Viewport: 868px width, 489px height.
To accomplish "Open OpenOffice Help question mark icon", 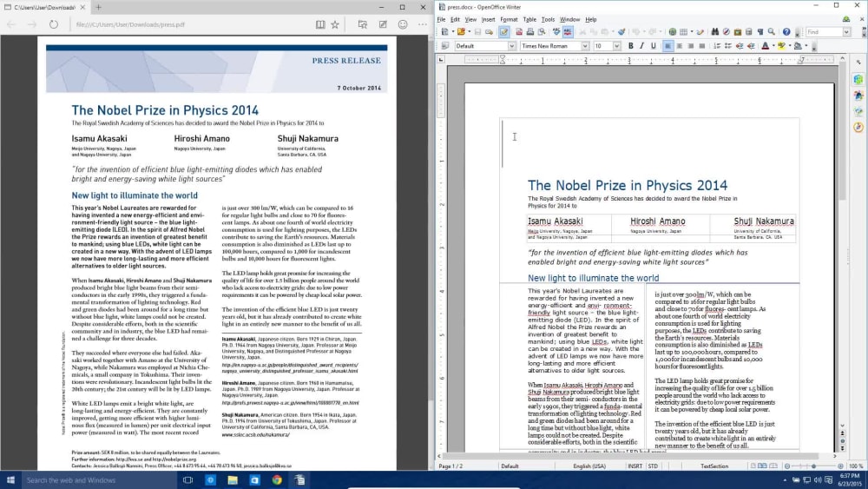I will pyautogui.click(x=786, y=31).
